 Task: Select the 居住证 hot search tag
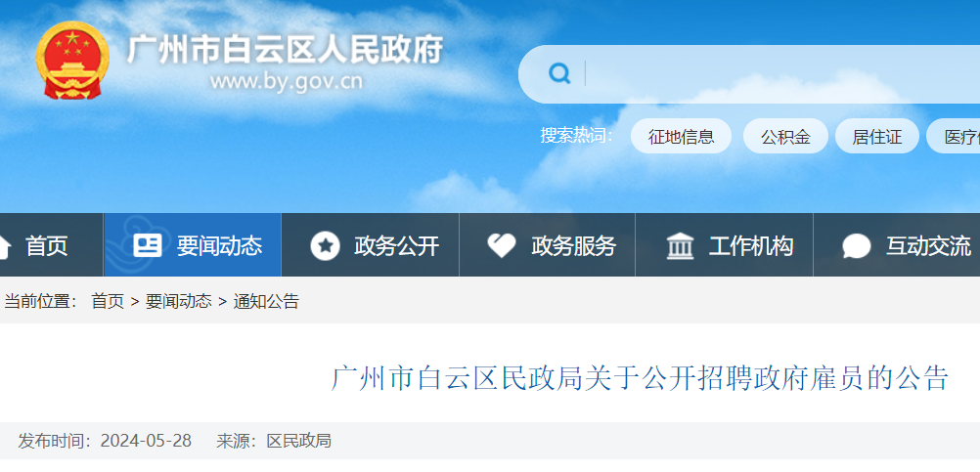(877, 136)
